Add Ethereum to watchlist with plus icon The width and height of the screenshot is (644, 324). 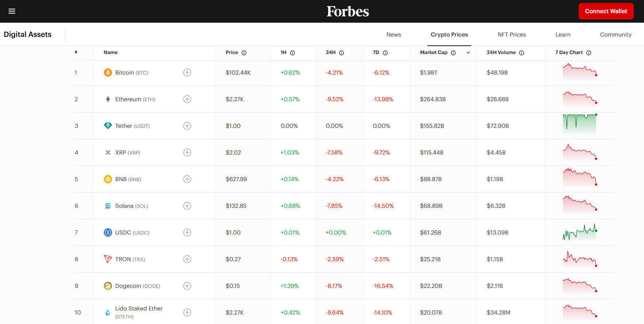coord(187,99)
